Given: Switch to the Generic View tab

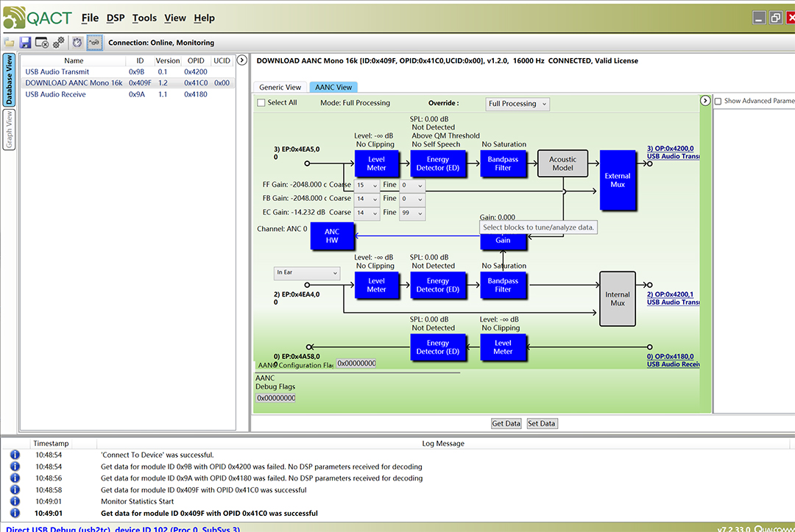Looking at the screenshot, I should click(x=280, y=88).
